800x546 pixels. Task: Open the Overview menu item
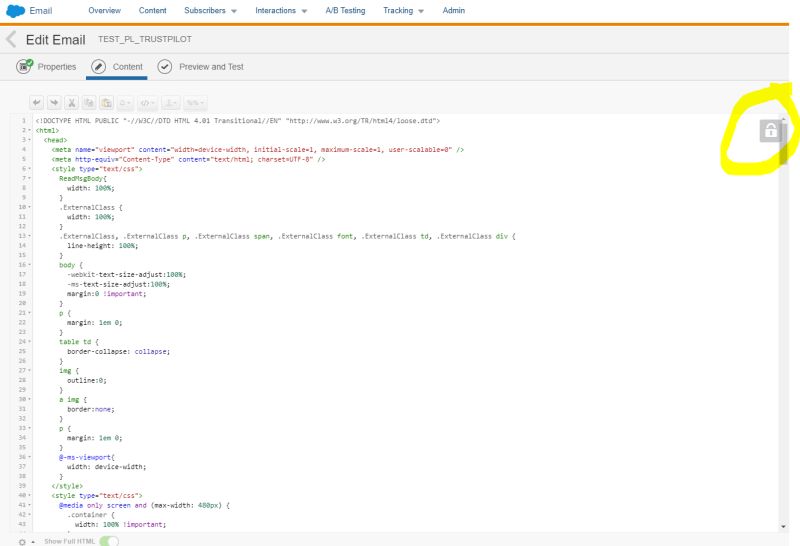coord(105,11)
